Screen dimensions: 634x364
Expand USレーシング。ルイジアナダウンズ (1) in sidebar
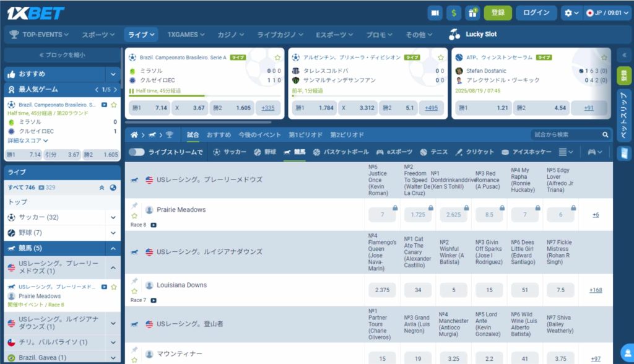pyautogui.click(x=113, y=323)
